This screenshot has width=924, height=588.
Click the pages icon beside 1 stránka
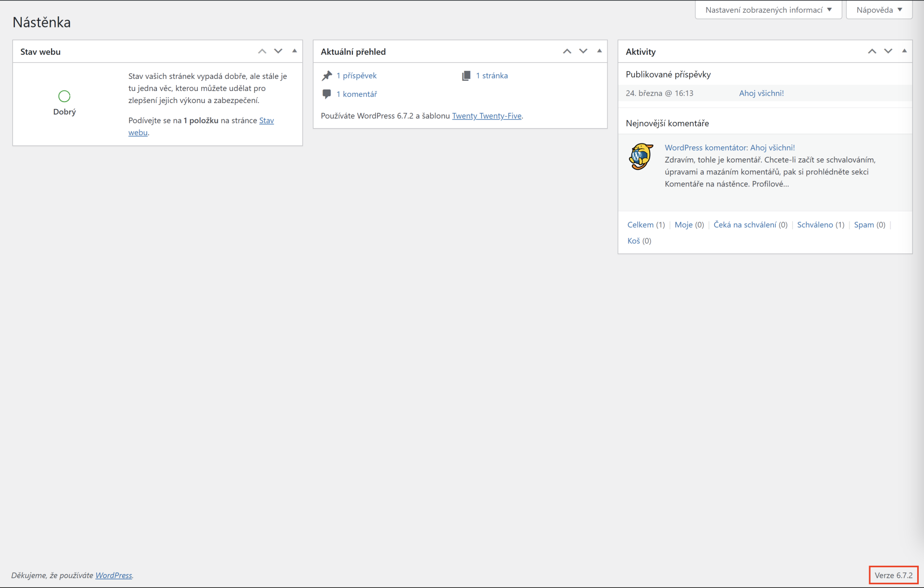466,75
